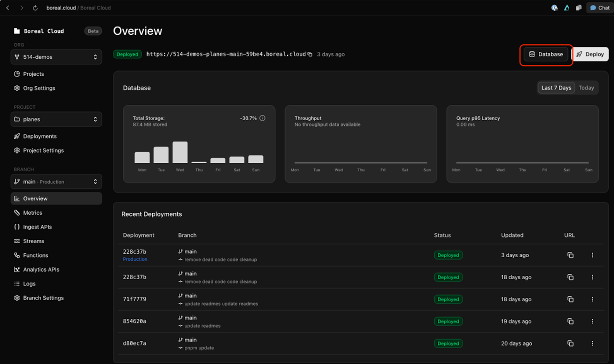Reload the page with refresh icon
Image resolution: width=614 pixels, height=364 pixels.
click(35, 8)
